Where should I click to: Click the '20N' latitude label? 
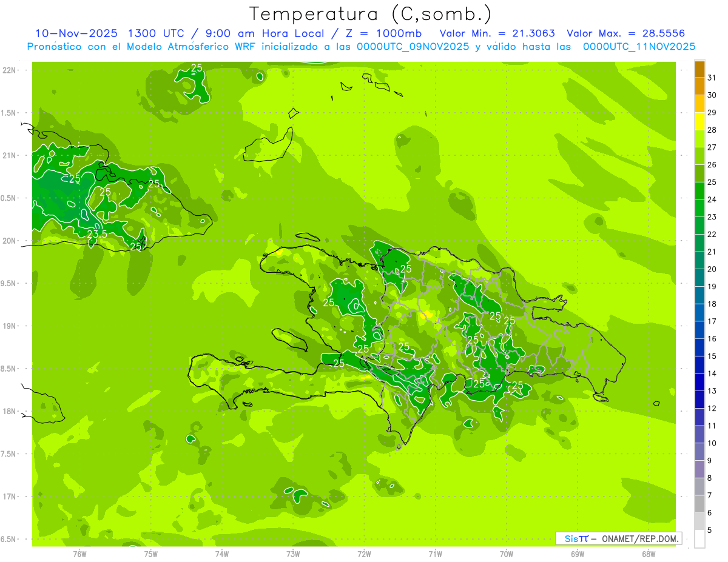tap(8, 241)
